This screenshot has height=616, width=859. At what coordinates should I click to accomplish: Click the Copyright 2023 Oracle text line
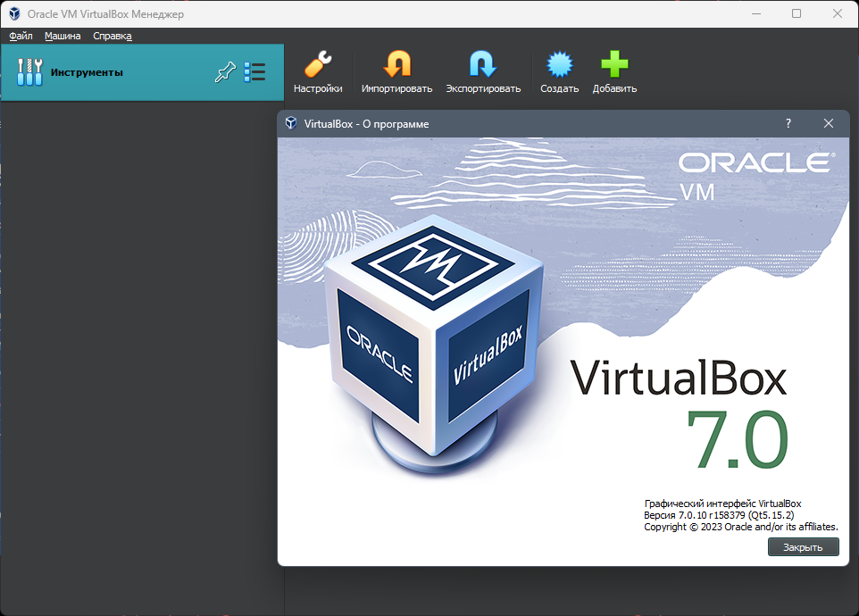click(740, 527)
